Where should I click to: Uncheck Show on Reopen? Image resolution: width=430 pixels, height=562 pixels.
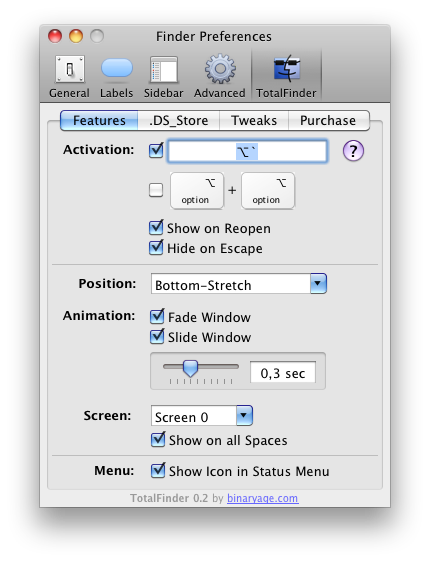pos(156,228)
